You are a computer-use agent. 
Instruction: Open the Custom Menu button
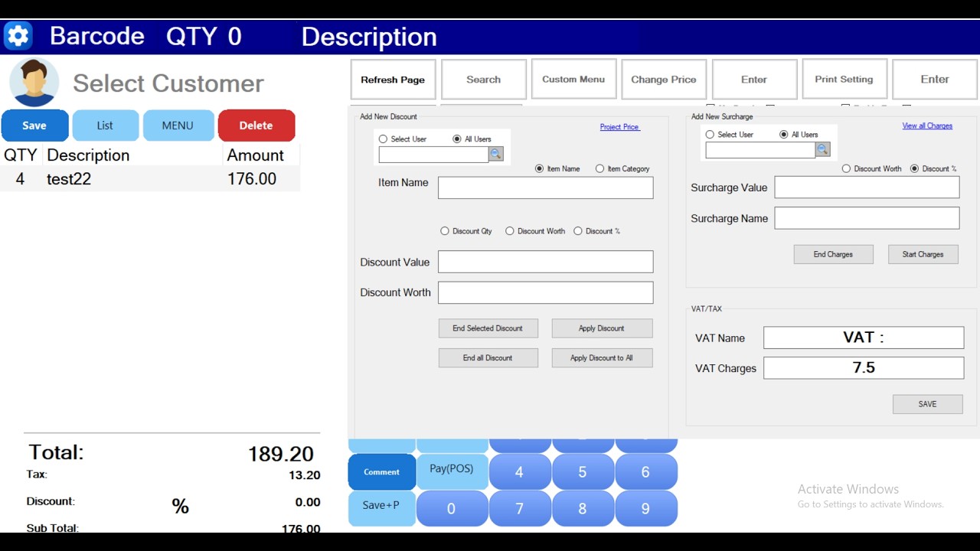coord(573,79)
